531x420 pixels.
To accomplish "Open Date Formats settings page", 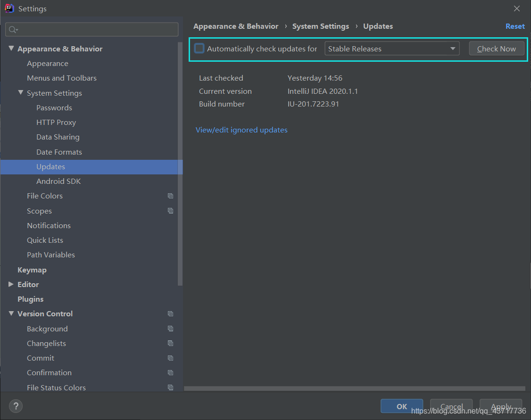I will (x=59, y=152).
